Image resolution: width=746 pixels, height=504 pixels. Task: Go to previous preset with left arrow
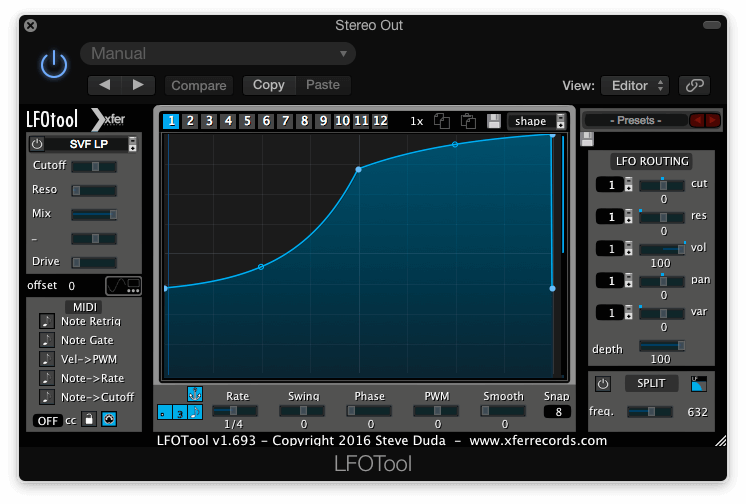pos(105,85)
